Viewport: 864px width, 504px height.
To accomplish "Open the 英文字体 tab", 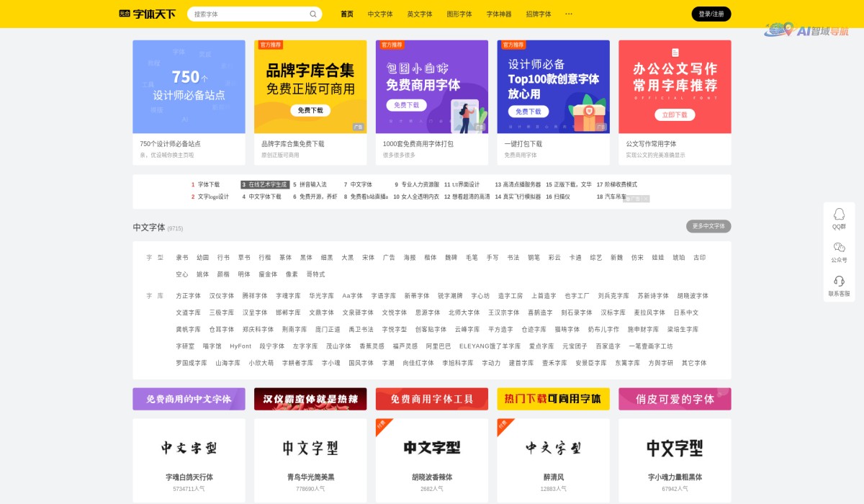I will pos(420,14).
